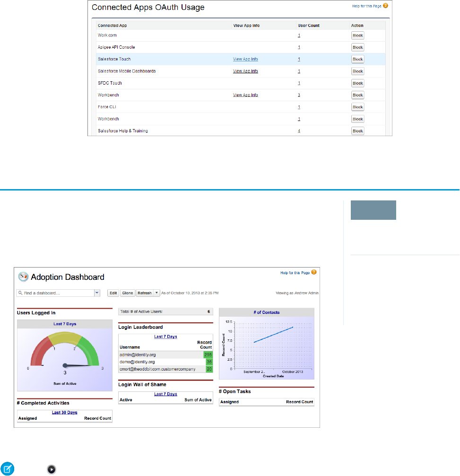Click the gray-blue rectangle in right sidebar

click(x=373, y=210)
